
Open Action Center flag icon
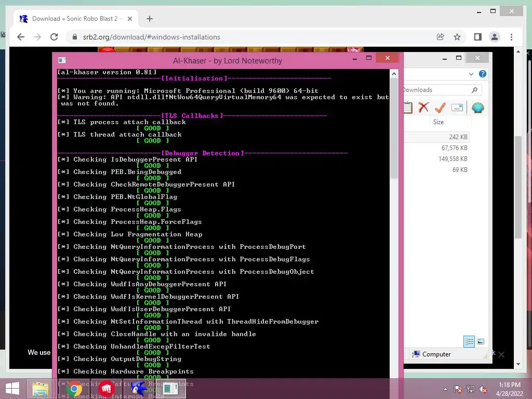pos(458,389)
